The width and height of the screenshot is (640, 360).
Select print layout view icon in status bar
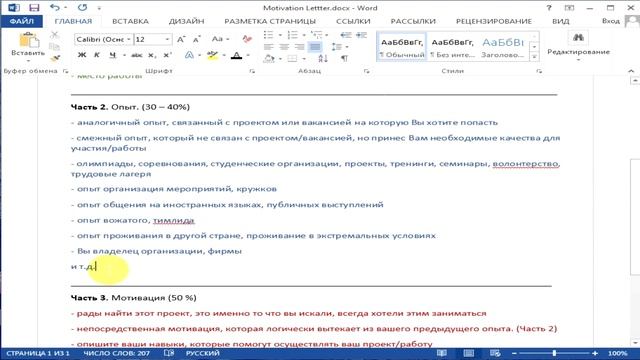tap(469, 353)
